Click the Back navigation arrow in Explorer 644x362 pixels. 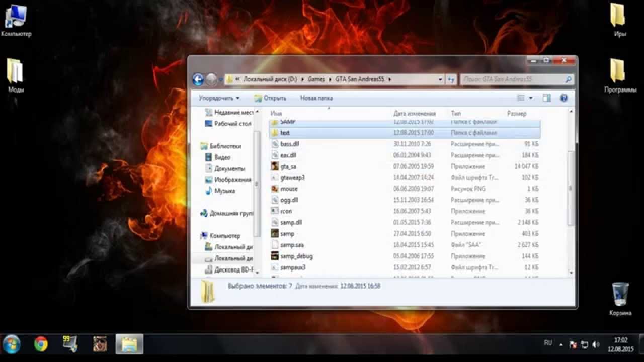point(198,79)
